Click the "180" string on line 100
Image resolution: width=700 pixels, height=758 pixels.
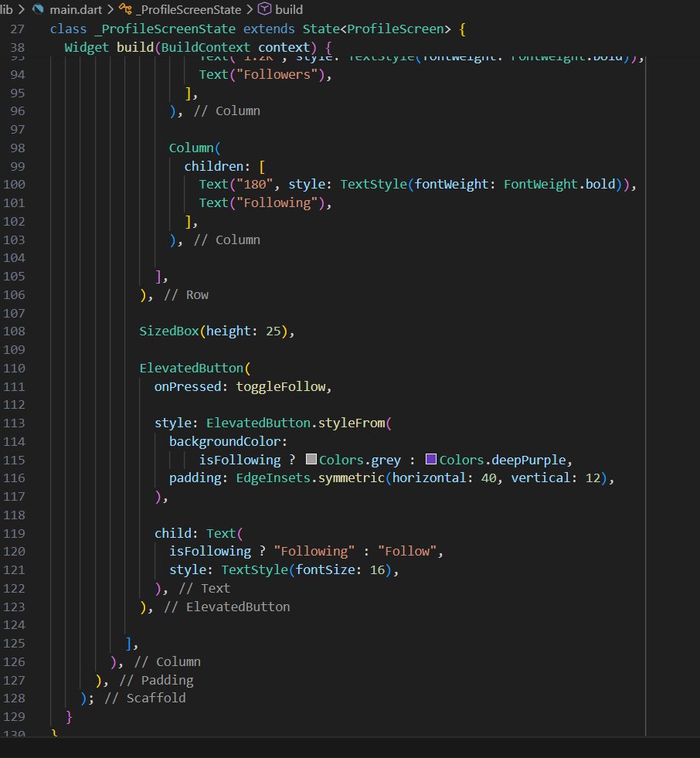pos(255,184)
